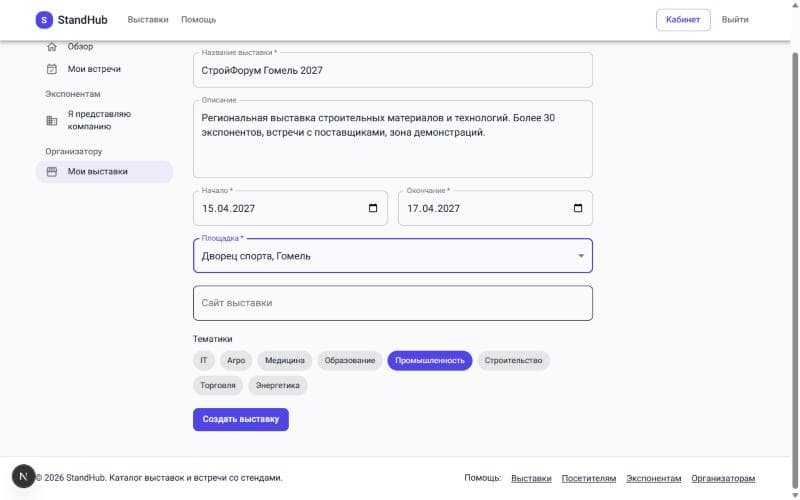The height and width of the screenshot is (500, 800).
Task: Open Помощь in the top navigation
Action: [198, 20]
